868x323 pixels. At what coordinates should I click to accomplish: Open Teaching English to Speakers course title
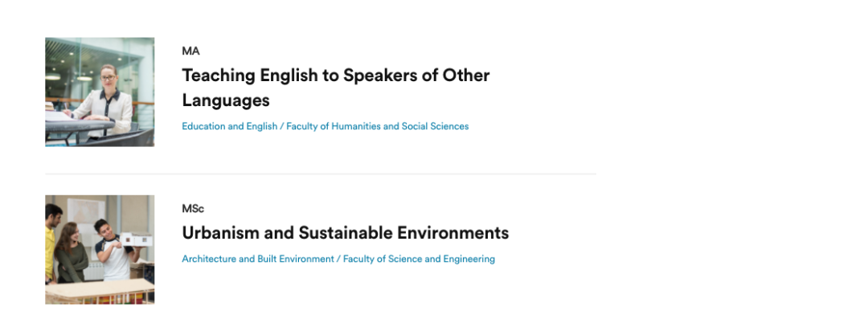point(335,76)
